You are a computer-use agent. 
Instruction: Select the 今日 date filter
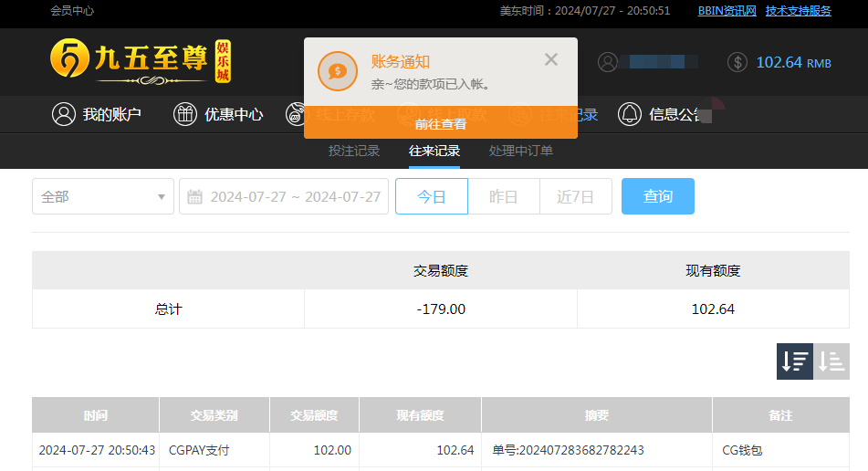point(431,196)
